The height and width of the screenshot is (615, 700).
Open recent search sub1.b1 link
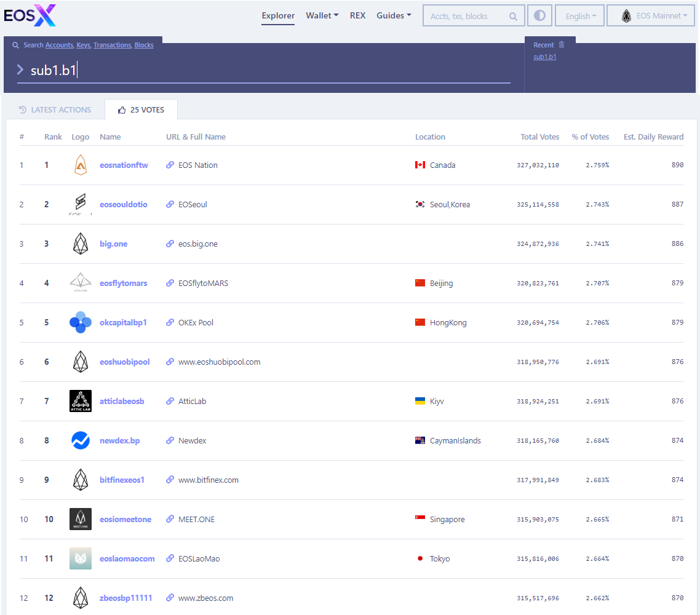(x=544, y=57)
